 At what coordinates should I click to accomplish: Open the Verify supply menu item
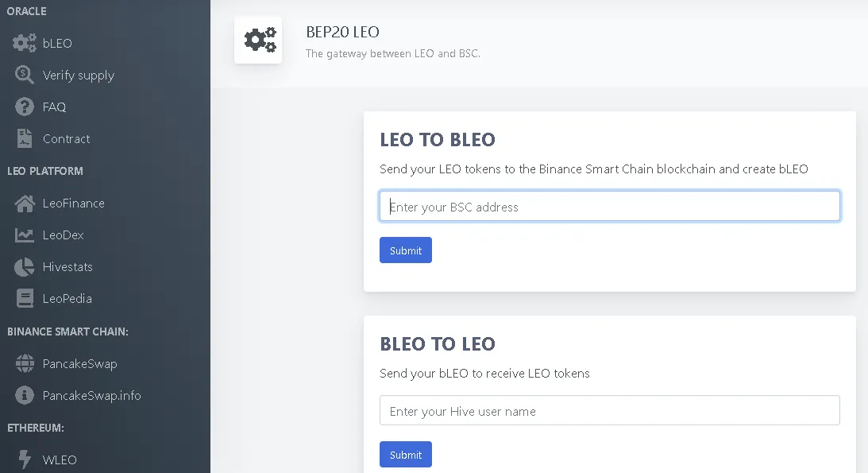point(79,76)
